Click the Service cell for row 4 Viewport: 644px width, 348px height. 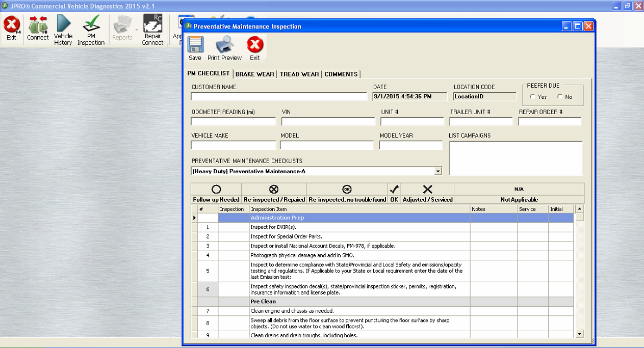[x=533, y=255]
